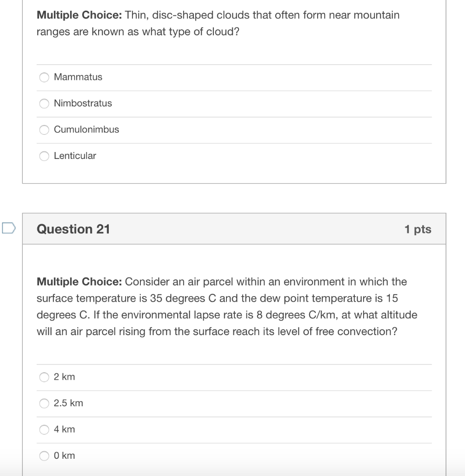Select the Nimbostratus answer option
Viewport: 465px width, 476px height.
[x=44, y=104]
